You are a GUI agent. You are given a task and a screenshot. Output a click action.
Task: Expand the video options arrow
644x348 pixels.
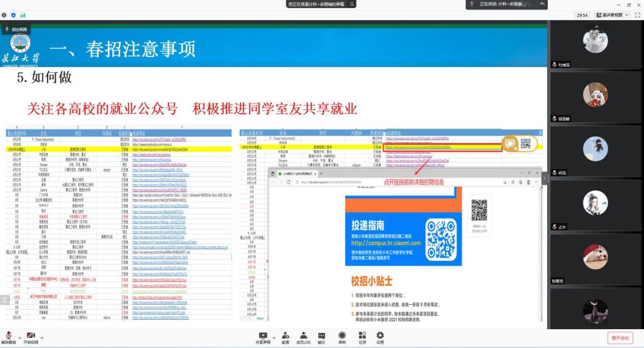[42, 336]
